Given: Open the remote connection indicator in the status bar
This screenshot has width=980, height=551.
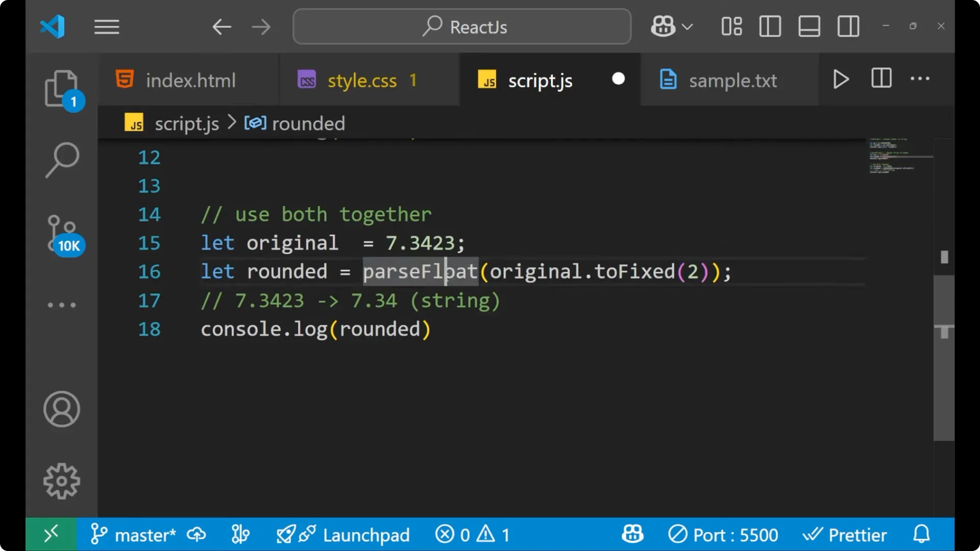Looking at the screenshot, I should [51, 534].
